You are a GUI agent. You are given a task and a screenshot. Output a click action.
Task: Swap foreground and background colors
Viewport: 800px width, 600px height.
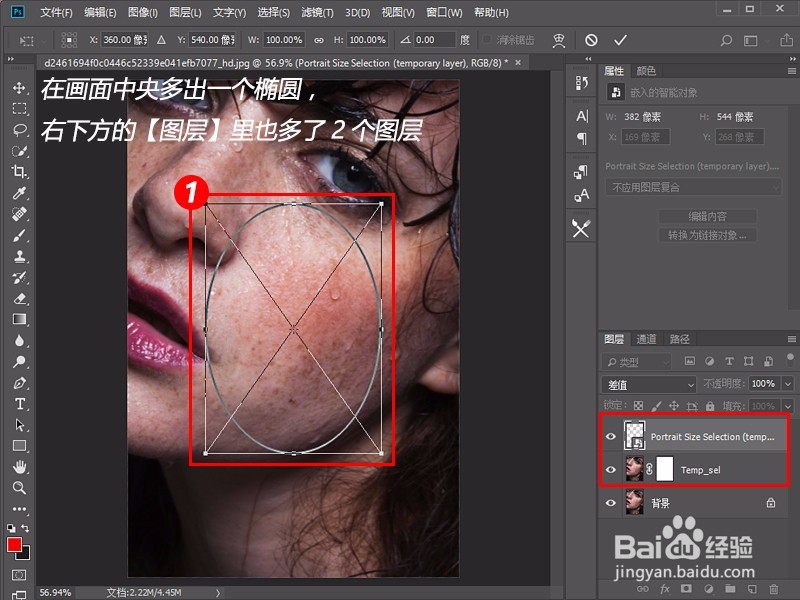(x=25, y=528)
